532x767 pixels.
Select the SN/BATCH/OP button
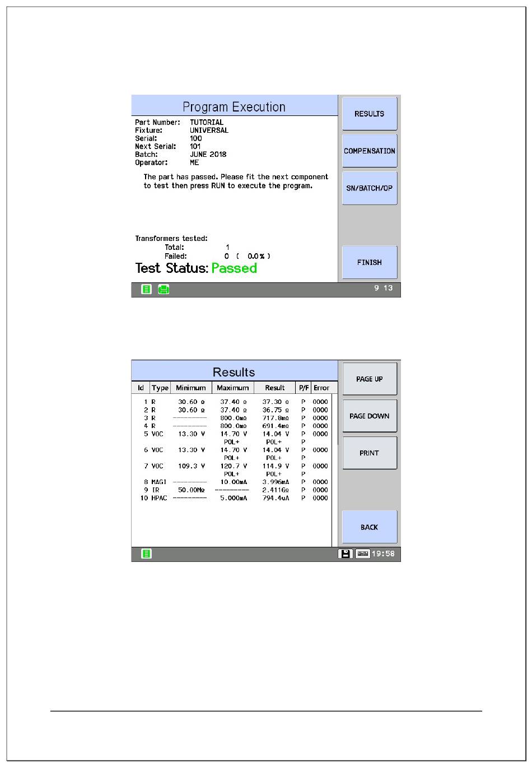(370, 188)
